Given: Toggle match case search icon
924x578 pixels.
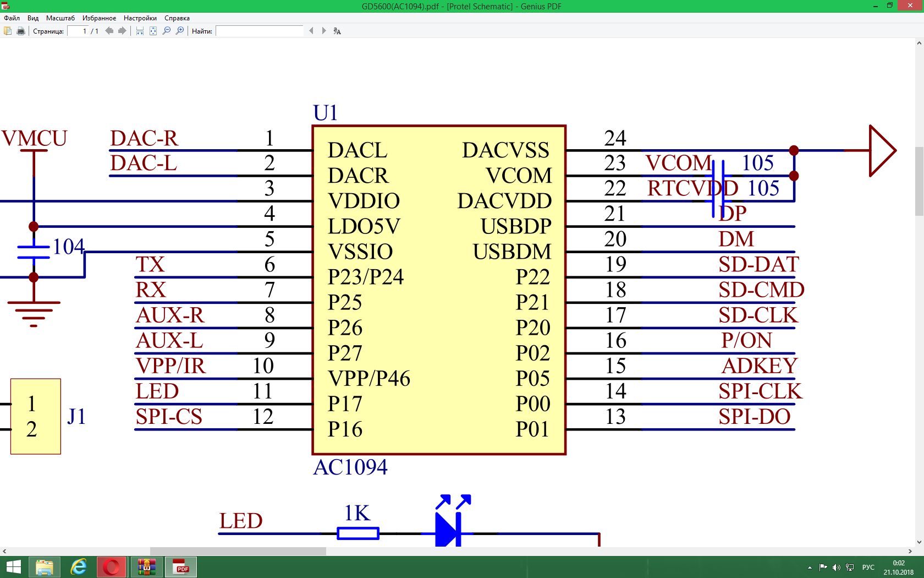Looking at the screenshot, I should coord(337,31).
